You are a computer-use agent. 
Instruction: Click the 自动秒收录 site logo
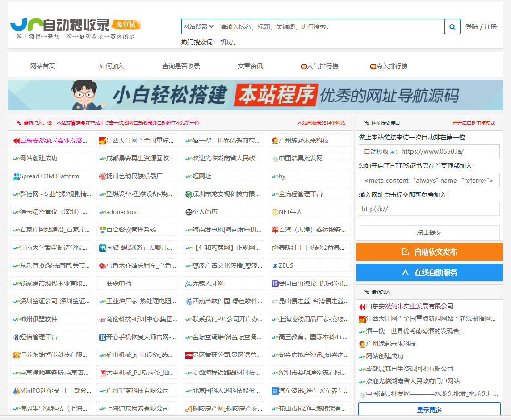click(75, 29)
